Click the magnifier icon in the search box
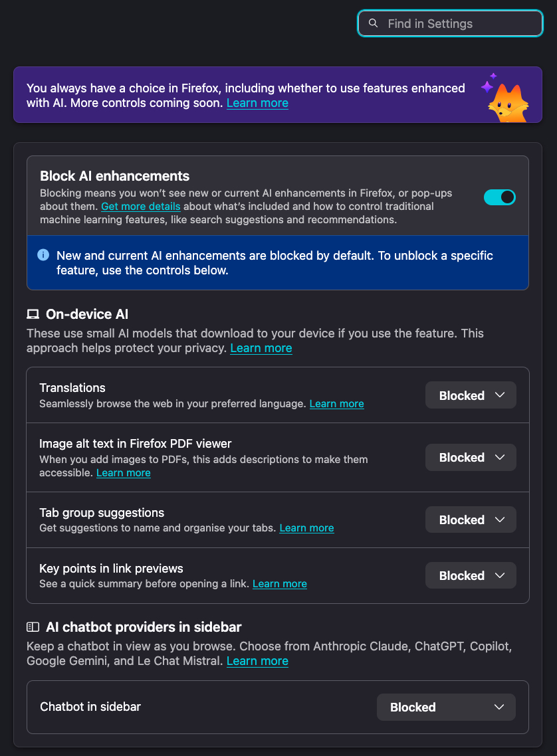 (374, 23)
